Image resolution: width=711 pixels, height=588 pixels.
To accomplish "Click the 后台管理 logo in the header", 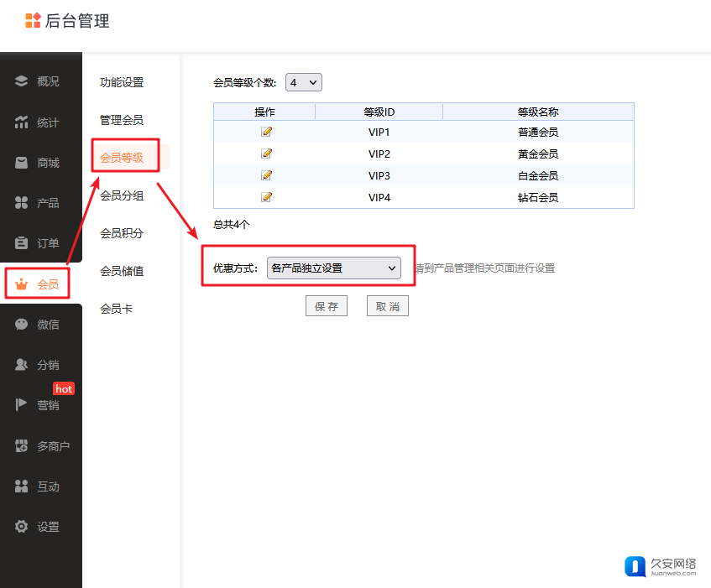I will coord(68,21).
